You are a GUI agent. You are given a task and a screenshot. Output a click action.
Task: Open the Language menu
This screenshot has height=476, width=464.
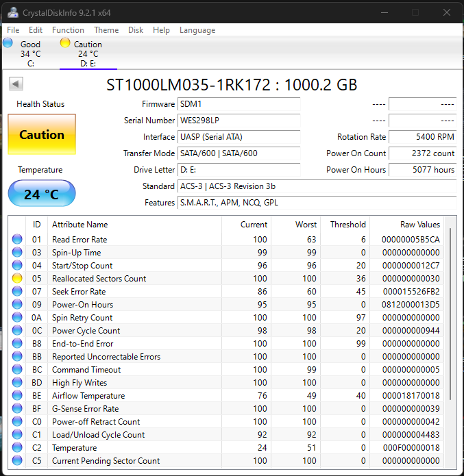pyautogui.click(x=197, y=30)
